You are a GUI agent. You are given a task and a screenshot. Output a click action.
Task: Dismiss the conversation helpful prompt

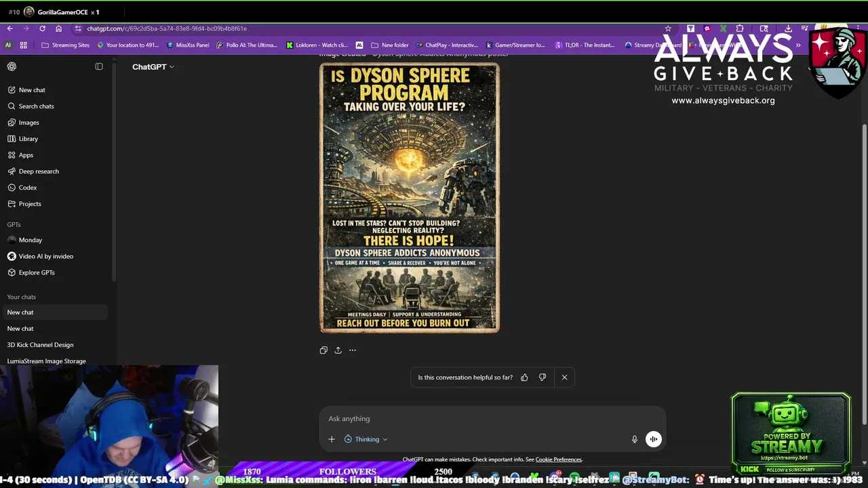[564, 378]
